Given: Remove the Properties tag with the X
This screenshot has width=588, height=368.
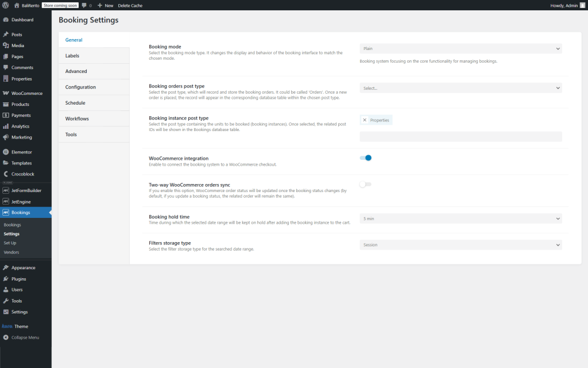Looking at the screenshot, I should [365, 120].
